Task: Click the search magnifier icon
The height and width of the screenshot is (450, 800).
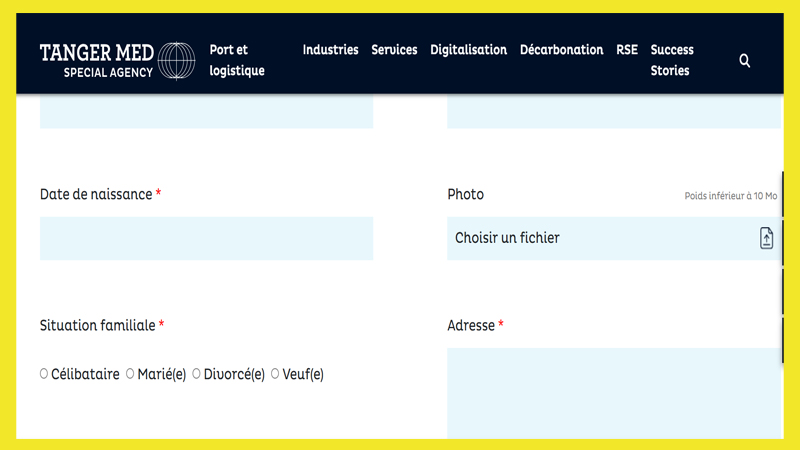Action: pos(744,61)
